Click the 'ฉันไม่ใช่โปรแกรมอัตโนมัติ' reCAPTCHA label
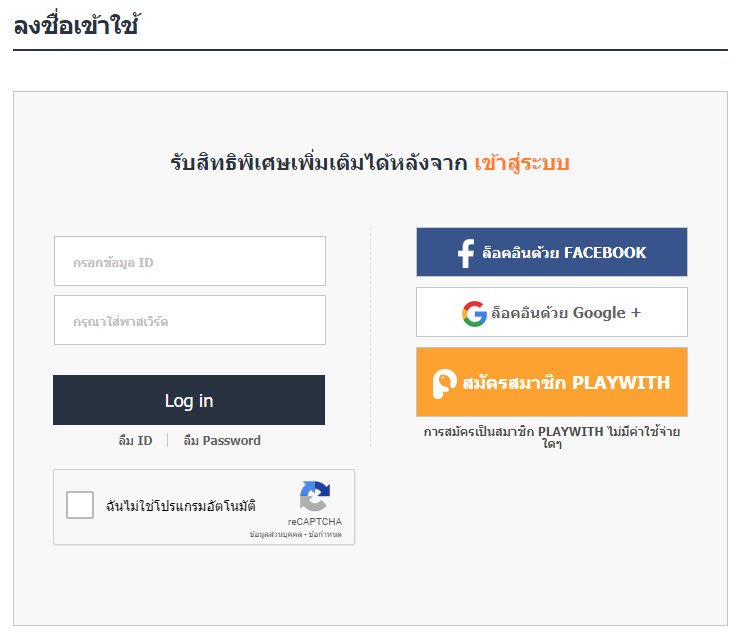Viewport: 741px width, 641px height. pyautogui.click(x=181, y=506)
